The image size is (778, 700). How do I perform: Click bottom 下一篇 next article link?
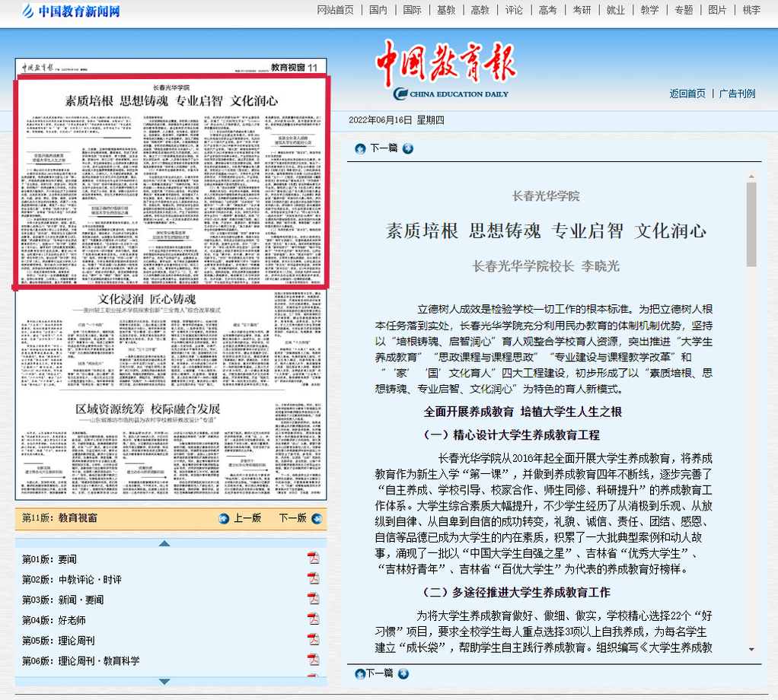coord(380,673)
